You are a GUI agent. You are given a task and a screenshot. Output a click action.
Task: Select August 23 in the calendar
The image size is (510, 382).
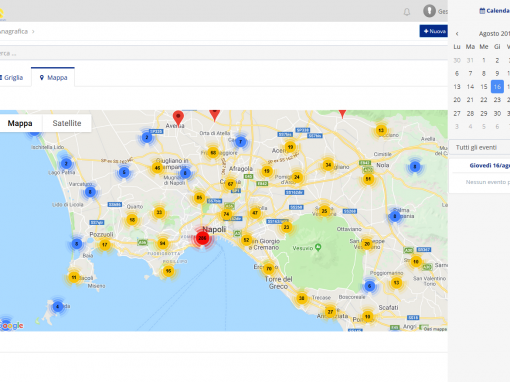click(x=497, y=100)
